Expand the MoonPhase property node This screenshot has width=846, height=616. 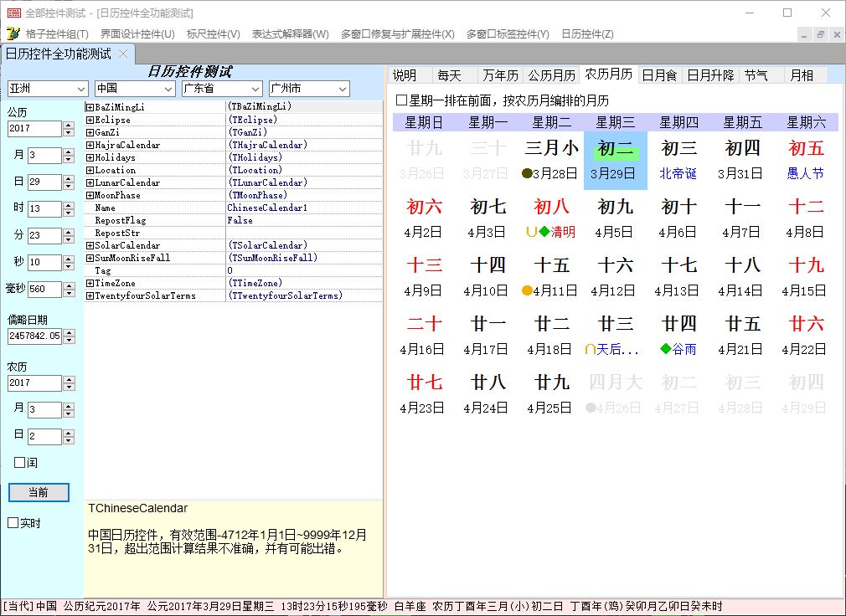tap(90, 195)
